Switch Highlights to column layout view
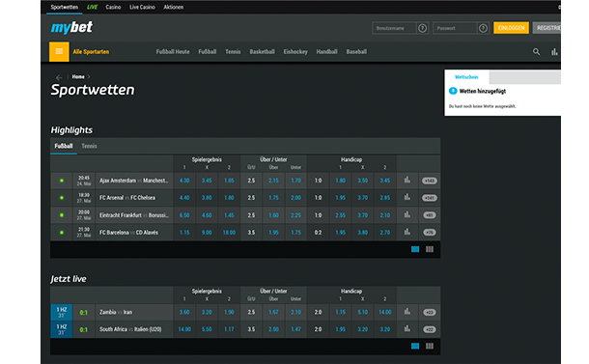The height and width of the screenshot is (364, 589). [430, 249]
